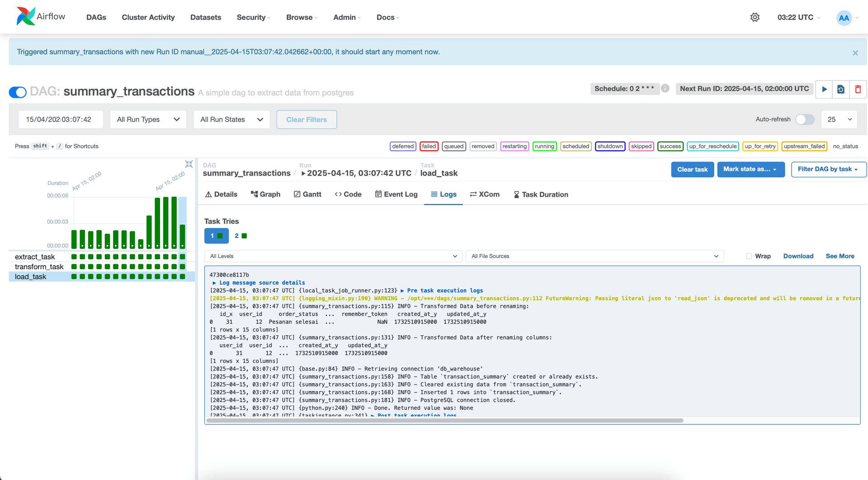The image size is (868, 480).
Task: Open Airflow settings gear
Action: click(755, 17)
